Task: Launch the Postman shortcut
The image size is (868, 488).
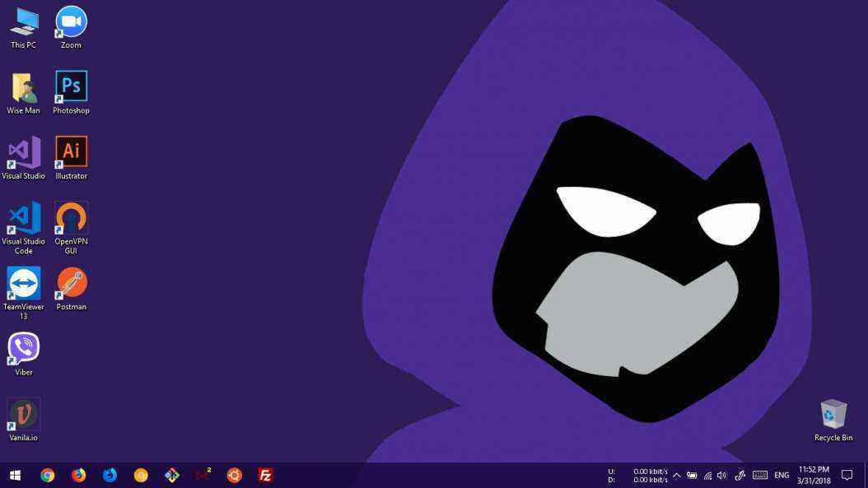Action: (71, 289)
